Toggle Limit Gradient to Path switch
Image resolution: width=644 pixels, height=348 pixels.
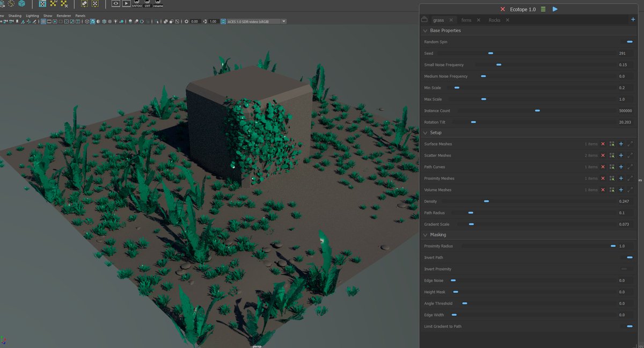click(x=630, y=326)
